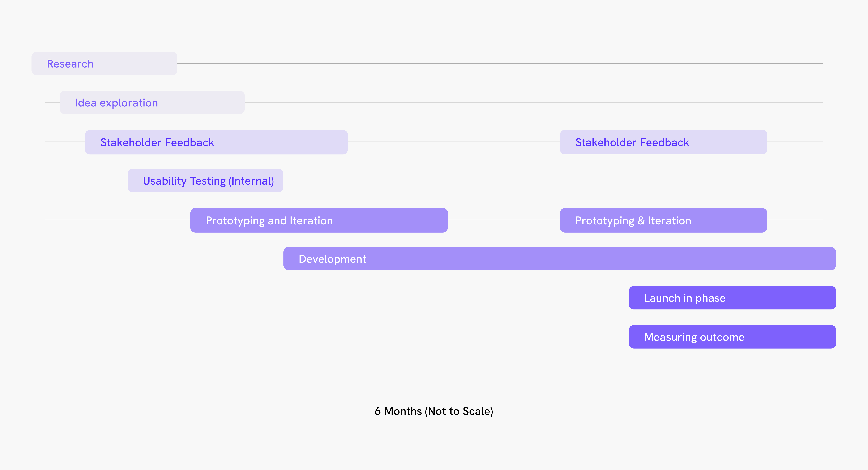Click the gridline left of Measuring outcome
The image size is (868, 470).
(x=337, y=337)
